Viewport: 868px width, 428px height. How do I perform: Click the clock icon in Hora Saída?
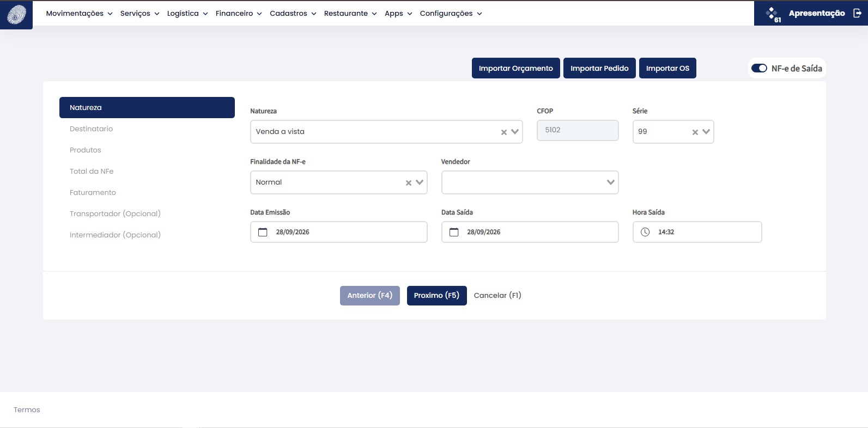tap(645, 232)
